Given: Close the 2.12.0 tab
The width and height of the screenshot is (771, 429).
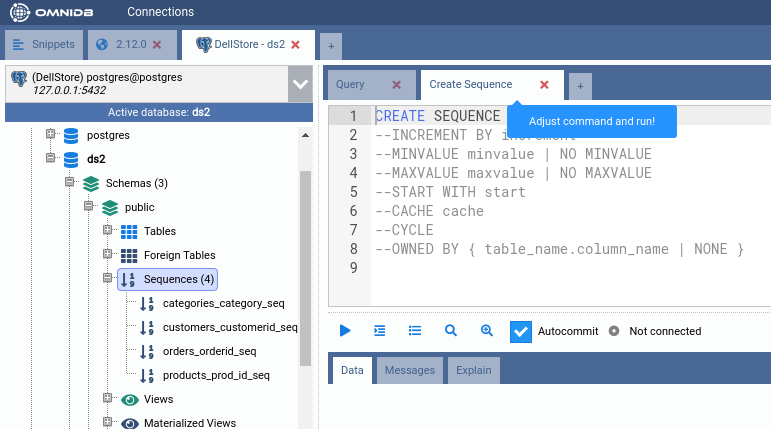Looking at the screenshot, I should click(157, 45).
